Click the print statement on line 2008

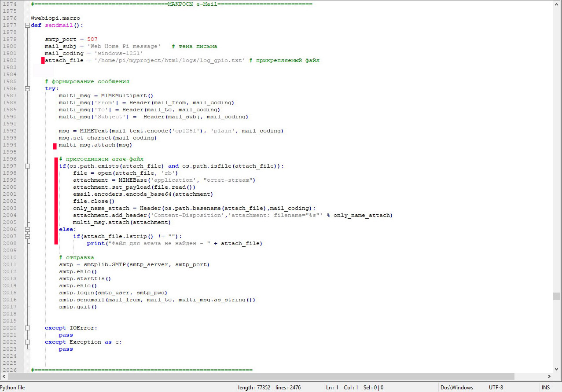175,243
